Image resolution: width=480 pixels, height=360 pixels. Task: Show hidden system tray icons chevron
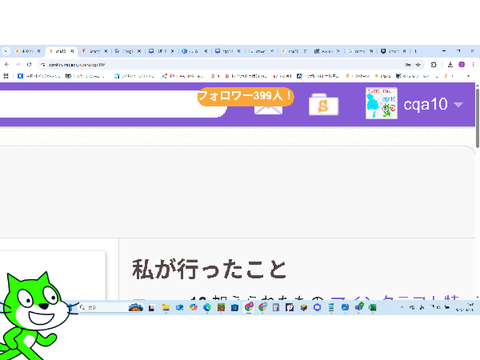click(x=402, y=307)
